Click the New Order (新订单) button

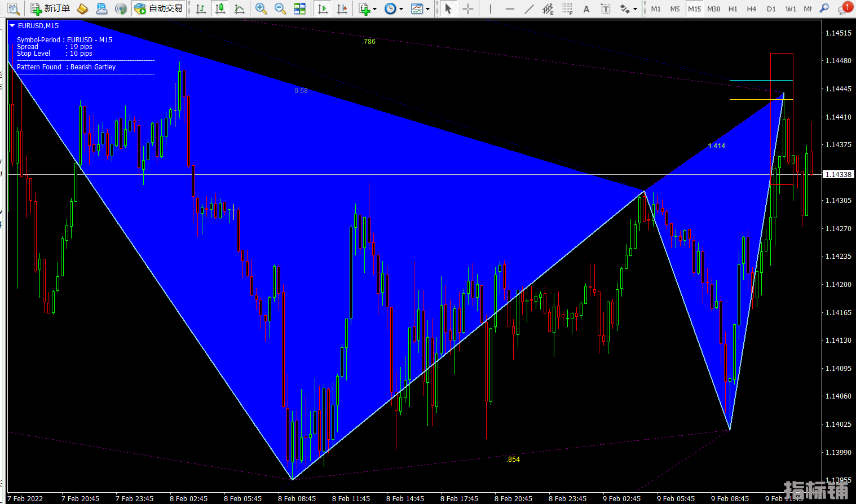click(x=51, y=8)
